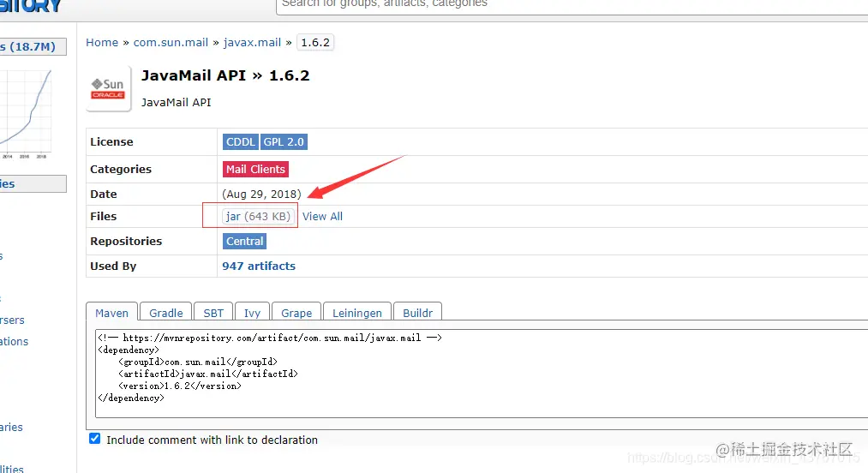Open the com.sun.mail breadcrumb link
Viewport: 868px width, 473px height.
coord(171,43)
